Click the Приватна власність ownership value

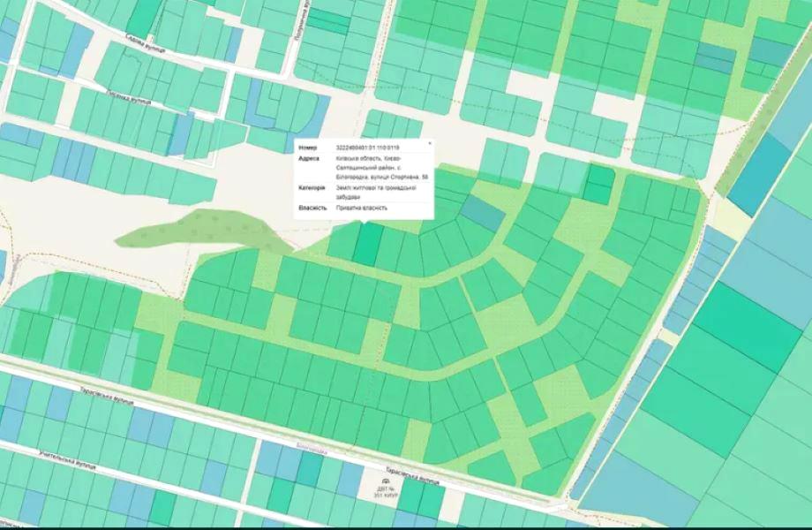tap(361, 208)
